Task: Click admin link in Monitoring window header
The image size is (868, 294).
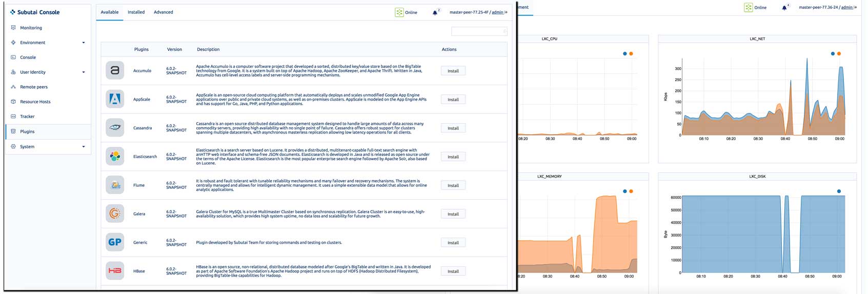Action: tap(847, 7)
